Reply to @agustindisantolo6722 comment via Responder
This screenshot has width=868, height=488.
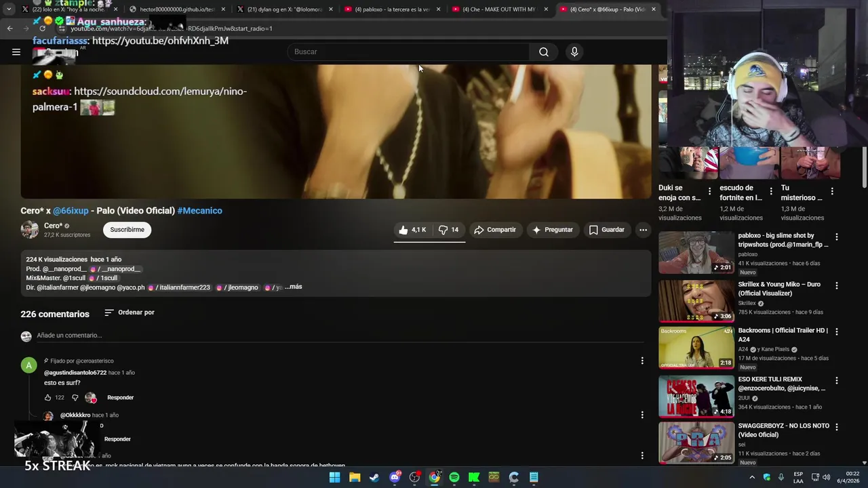(x=121, y=398)
